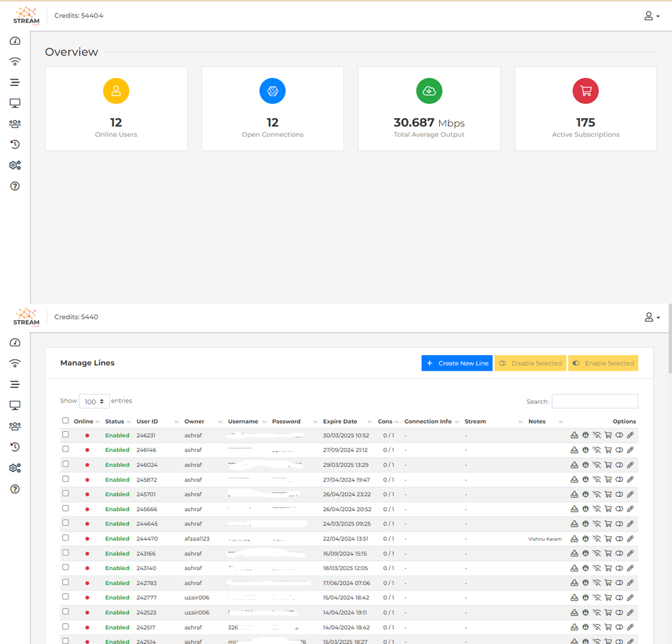672x644 pixels.
Task: Select the row checkbox for user 246024
Action: point(66,464)
